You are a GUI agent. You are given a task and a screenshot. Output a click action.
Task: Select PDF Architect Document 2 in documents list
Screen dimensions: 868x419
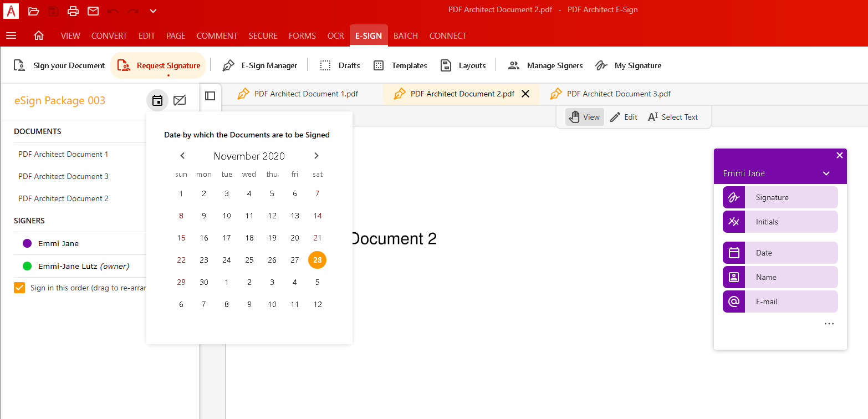click(63, 198)
